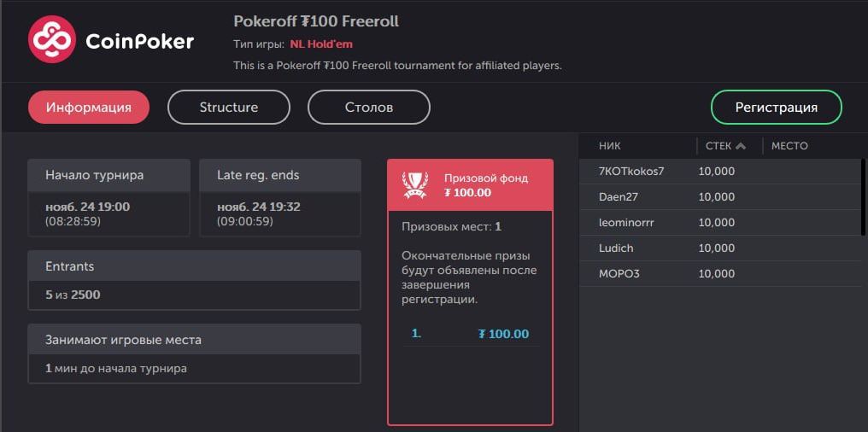
Task: Click the NL Hold'em game type link
Action: pyautogui.click(x=320, y=44)
